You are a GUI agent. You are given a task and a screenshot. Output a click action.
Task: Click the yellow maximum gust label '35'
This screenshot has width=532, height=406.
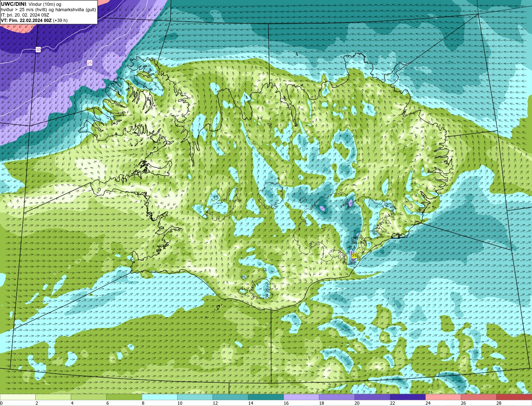pyautogui.click(x=354, y=255)
